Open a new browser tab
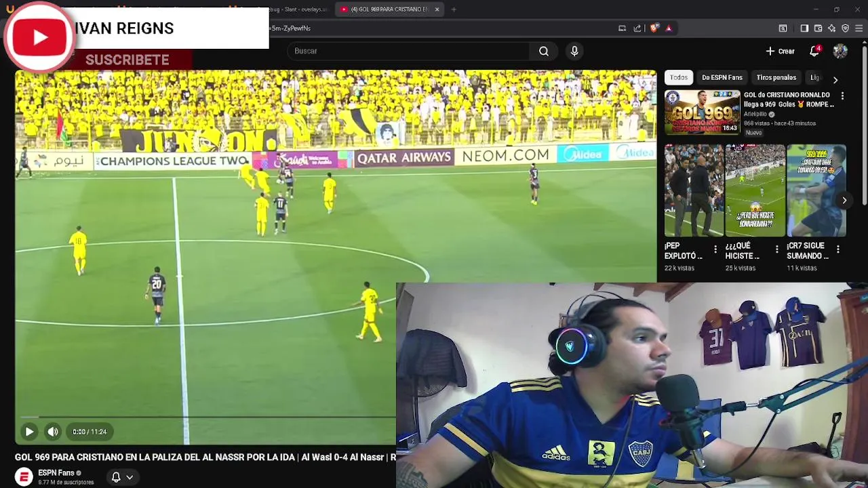Image resolution: width=868 pixels, height=488 pixels. pyautogui.click(x=454, y=9)
